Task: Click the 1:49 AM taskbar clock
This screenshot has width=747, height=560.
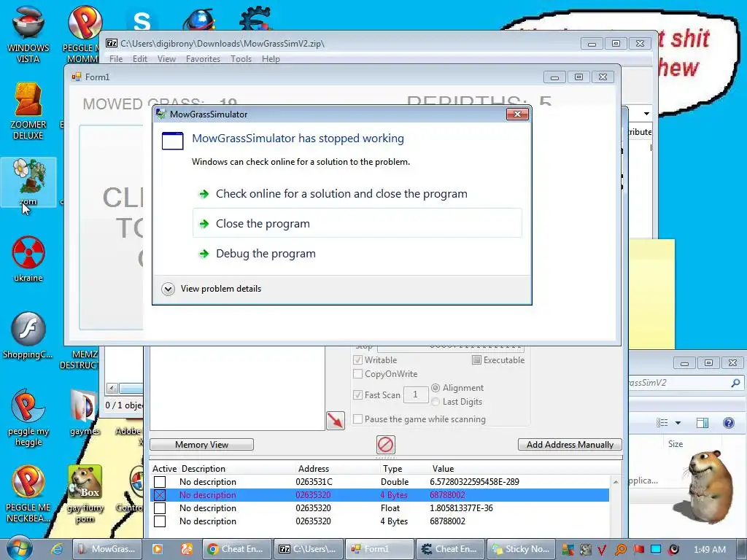Action: pyautogui.click(x=709, y=550)
